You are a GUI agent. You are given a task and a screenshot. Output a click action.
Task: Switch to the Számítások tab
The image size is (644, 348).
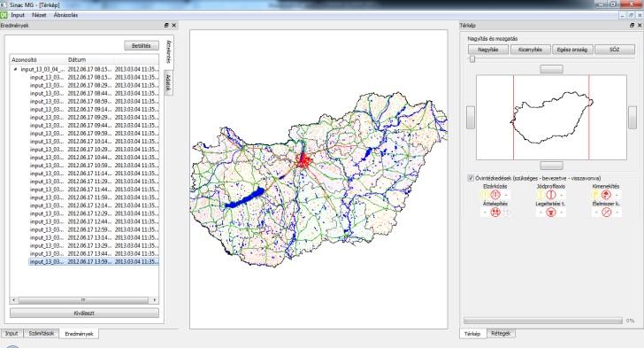[x=42, y=333]
